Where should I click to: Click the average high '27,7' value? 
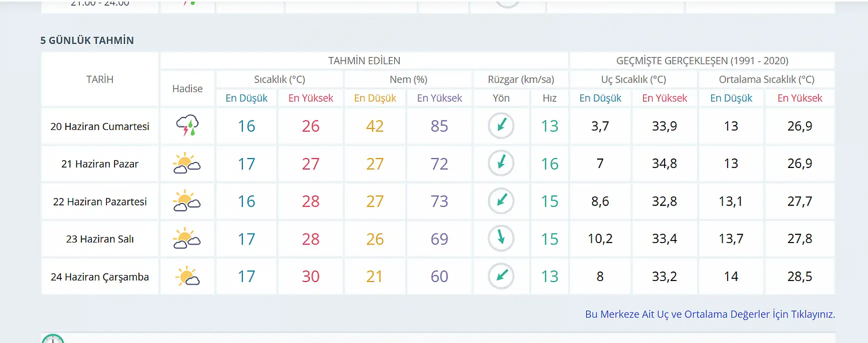tap(800, 201)
